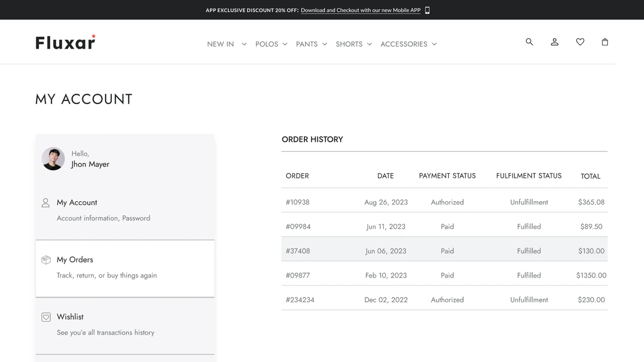The image size is (644, 362).
Task: Click the MY ACCOUNT page title
Action: (84, 99)
